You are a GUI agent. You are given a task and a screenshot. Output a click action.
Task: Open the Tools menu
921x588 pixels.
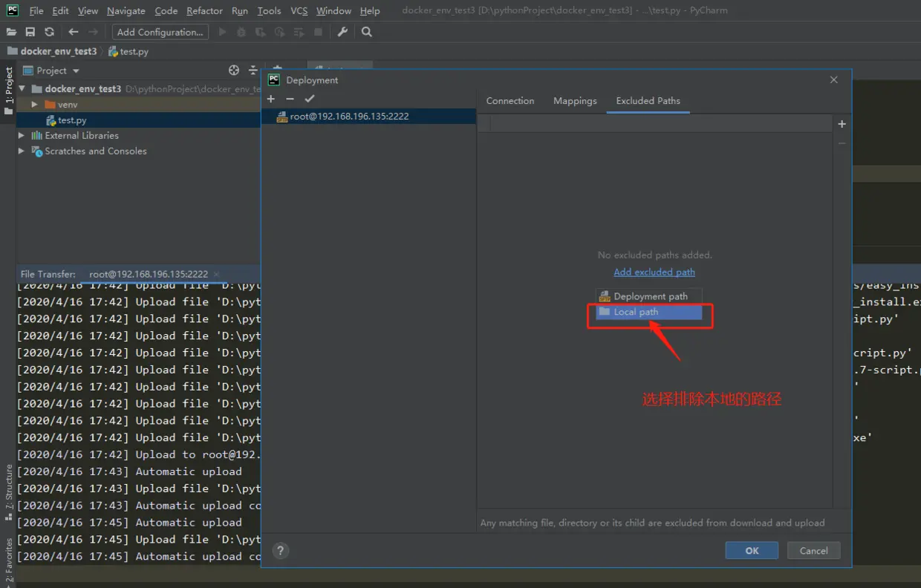tap(269, 10)
